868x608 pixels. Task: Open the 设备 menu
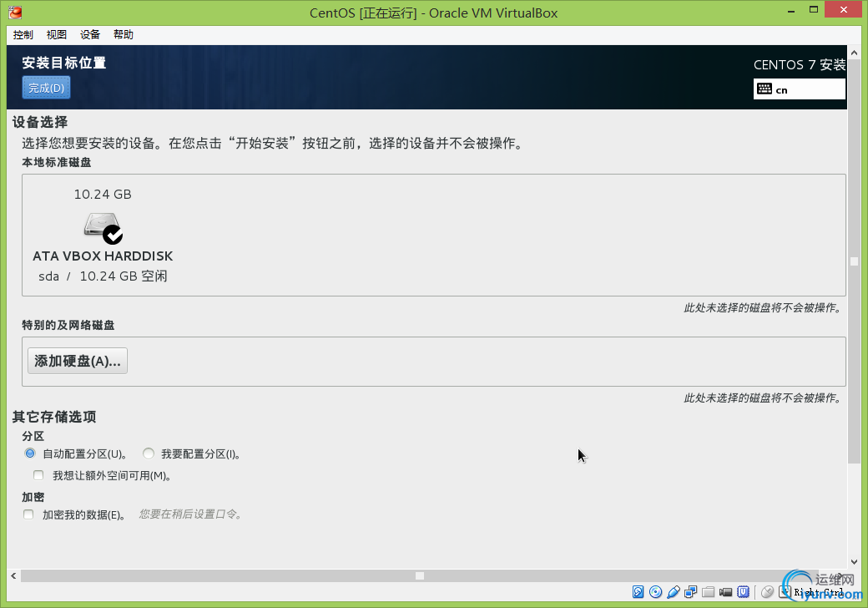[x=89, y=35]
